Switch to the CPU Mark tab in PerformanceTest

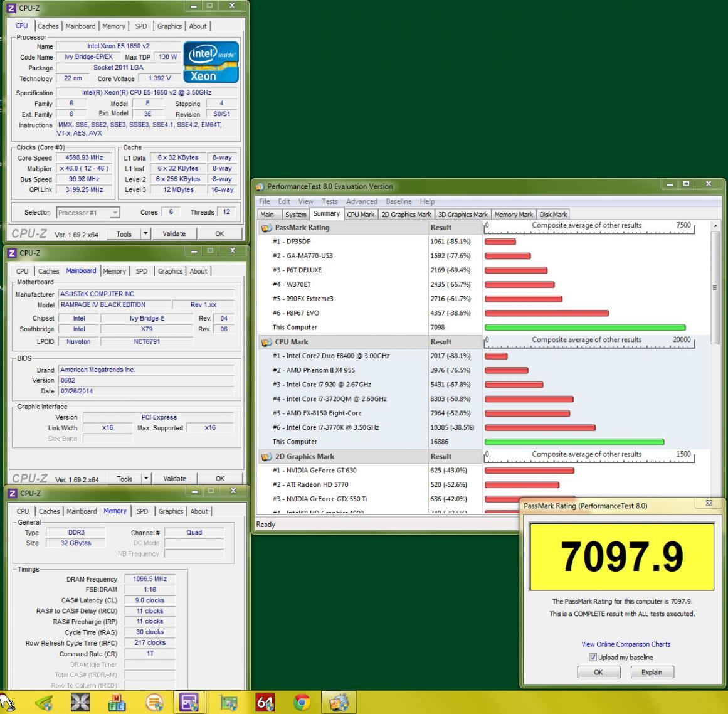click(361, 215)
